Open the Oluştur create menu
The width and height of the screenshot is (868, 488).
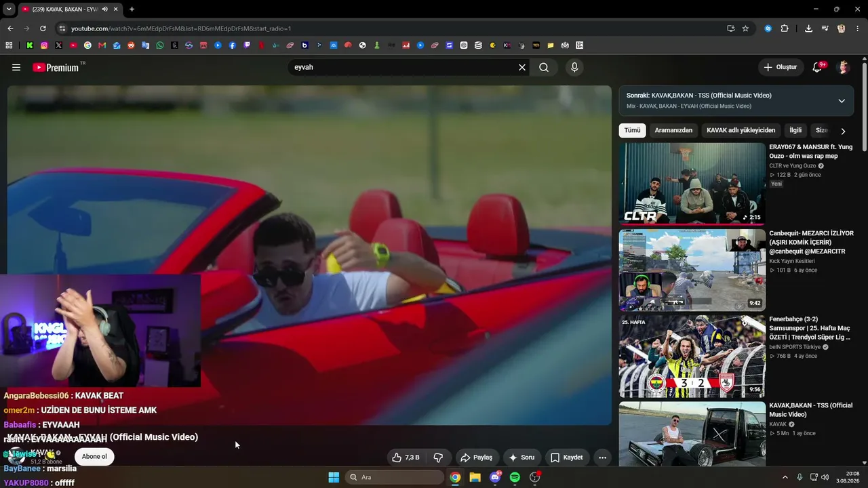tap(781, 67)
